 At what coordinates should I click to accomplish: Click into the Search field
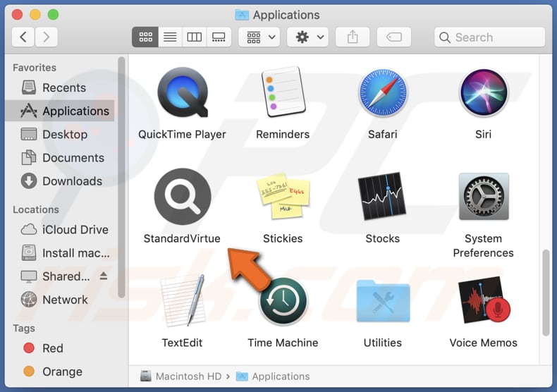pyautogui.click(x=490, y=37)
